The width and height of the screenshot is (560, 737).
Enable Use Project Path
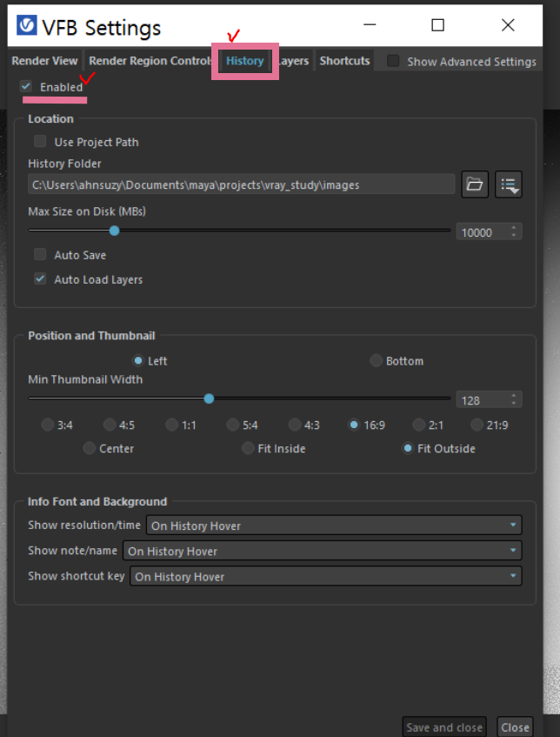coord(40,142)
